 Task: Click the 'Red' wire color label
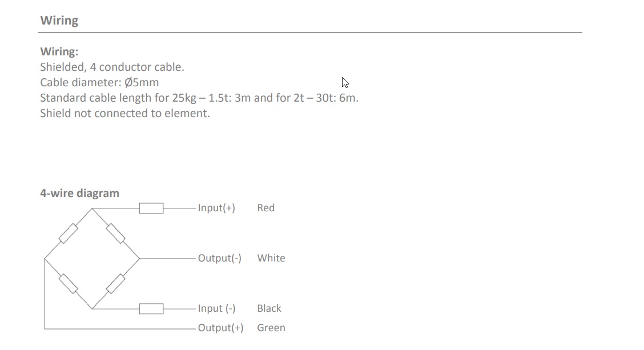pos(265,208)
